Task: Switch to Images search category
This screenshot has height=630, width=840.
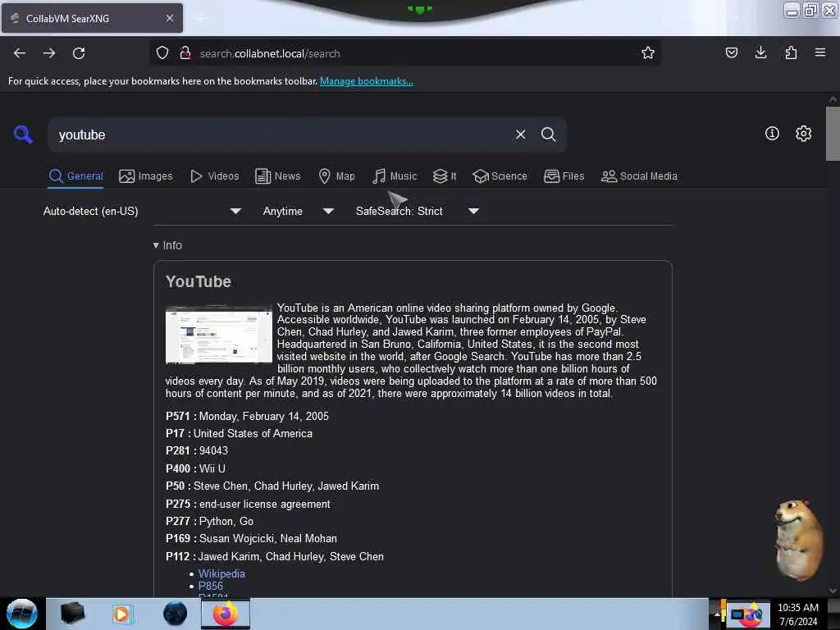Action: click(146, 176)
